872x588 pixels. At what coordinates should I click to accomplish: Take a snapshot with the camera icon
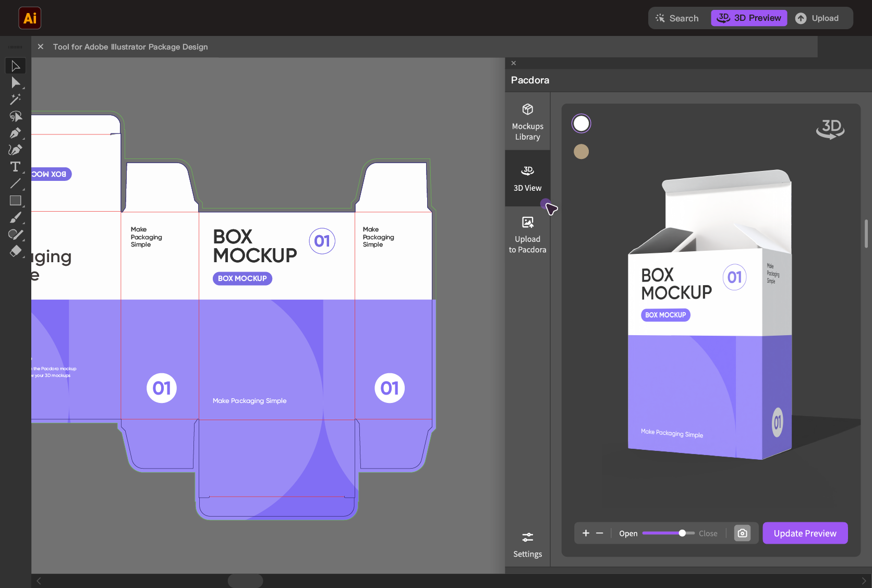pyautogui.click(x=742, y=533)
